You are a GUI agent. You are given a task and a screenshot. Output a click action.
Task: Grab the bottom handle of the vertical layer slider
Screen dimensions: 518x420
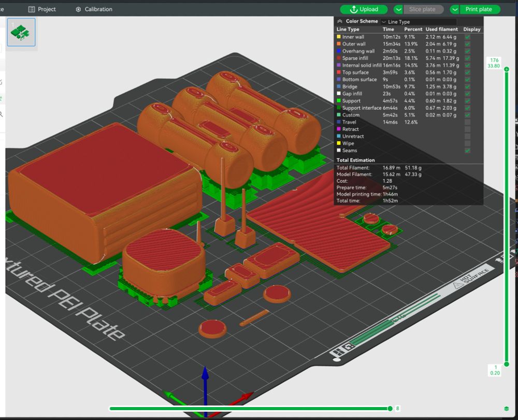[x=507, y=364]
